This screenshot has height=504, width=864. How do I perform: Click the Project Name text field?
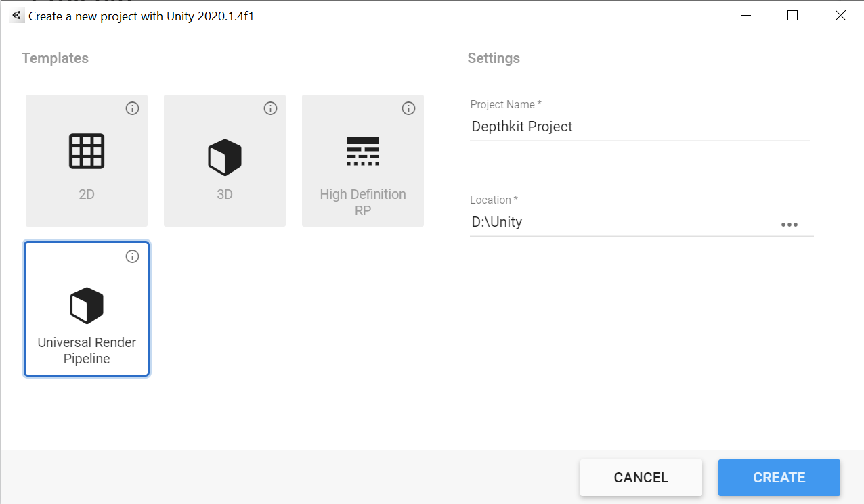tap(639, 127)
